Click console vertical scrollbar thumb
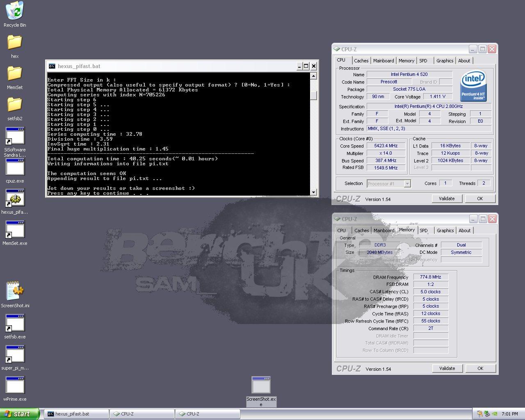The height and width of the screenshot is (420, 525). [x=313, y=95]
